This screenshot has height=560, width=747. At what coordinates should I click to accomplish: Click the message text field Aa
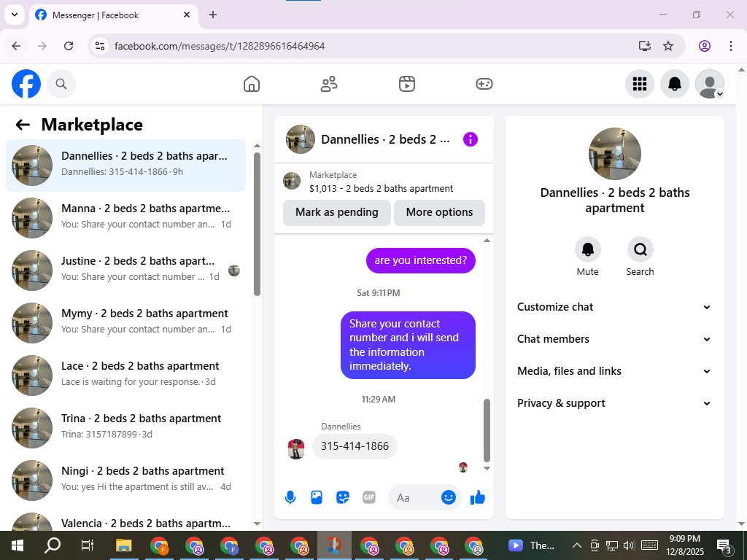click(415, 497)
